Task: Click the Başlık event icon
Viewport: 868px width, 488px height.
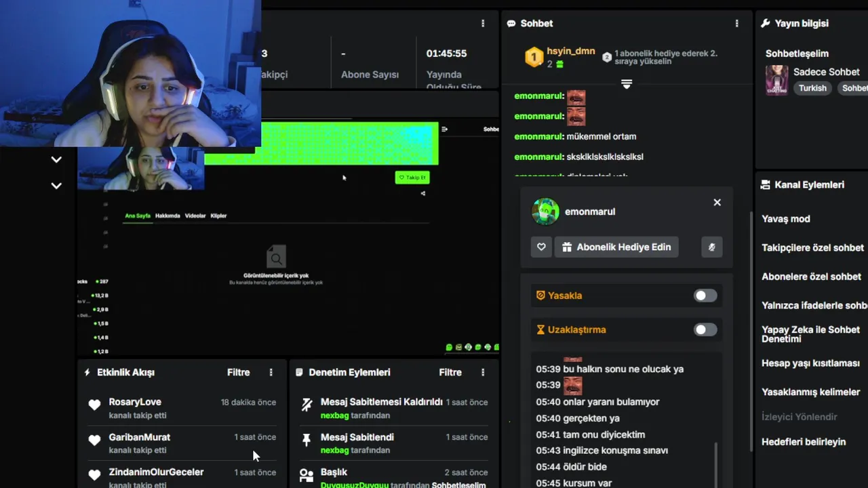Action: pyautogui.click(x=307, y=476)
